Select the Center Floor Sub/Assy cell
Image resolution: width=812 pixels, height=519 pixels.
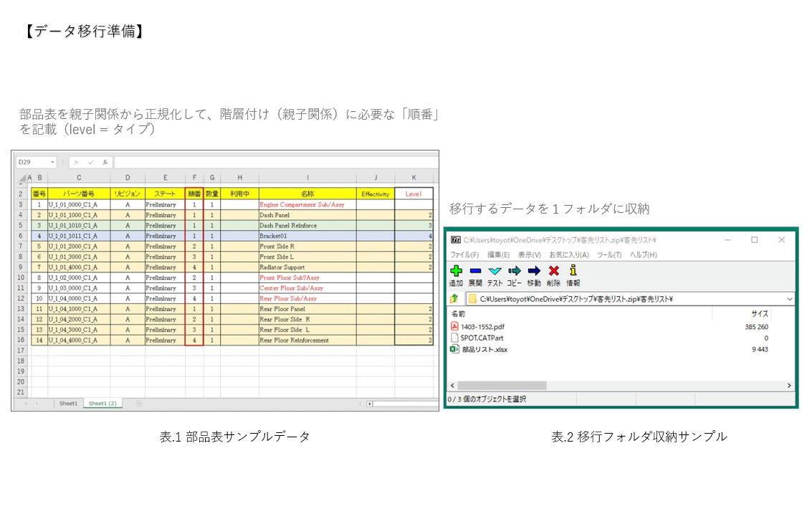[x=307, y=288]
